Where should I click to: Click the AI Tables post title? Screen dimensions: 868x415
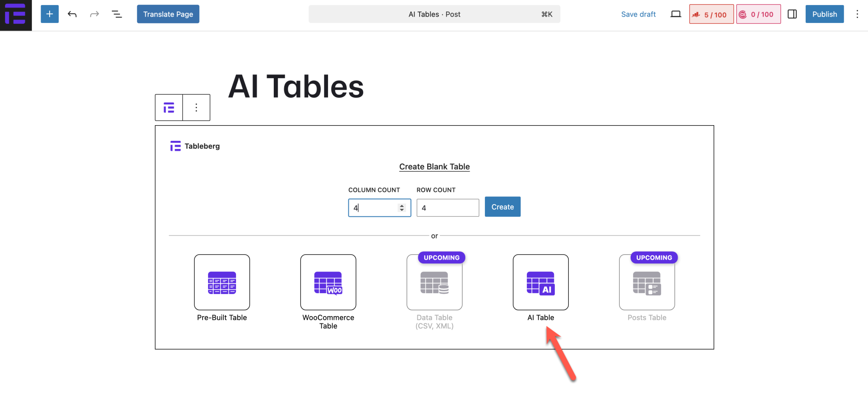[296, 86]
